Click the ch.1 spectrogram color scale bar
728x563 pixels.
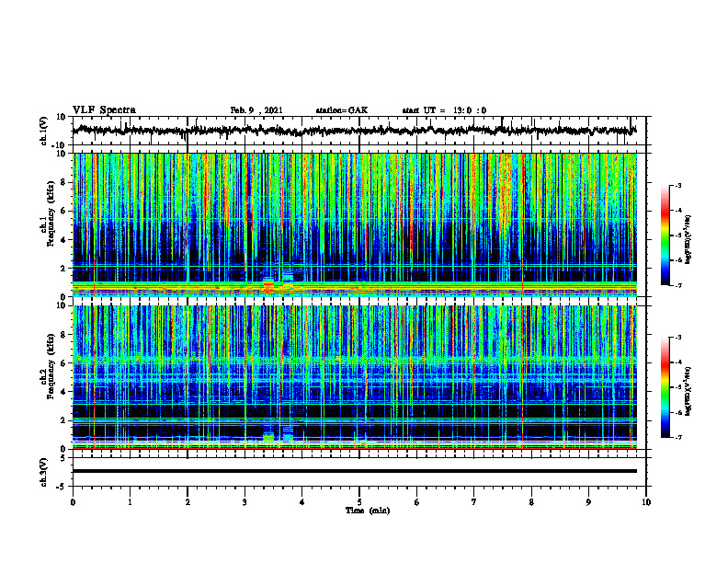(x=665, y=236)
